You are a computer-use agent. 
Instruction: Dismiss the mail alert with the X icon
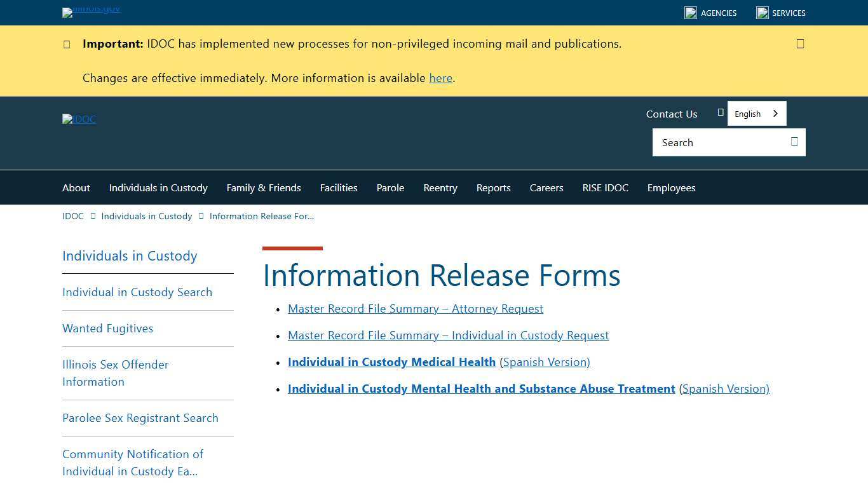click(800, 43)
